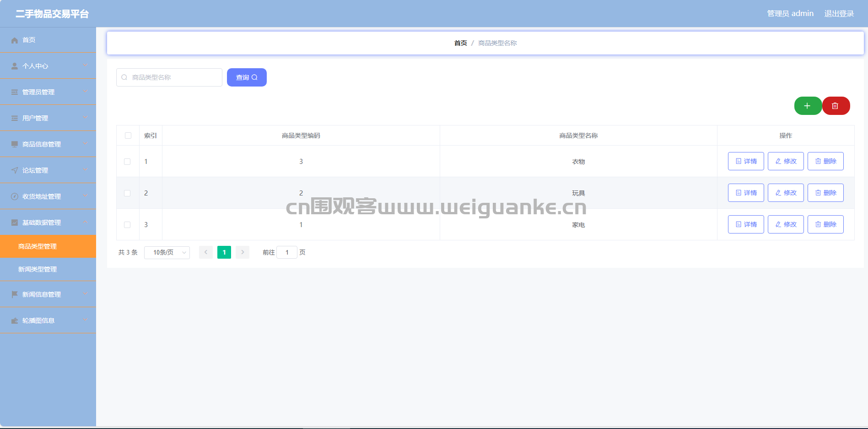
Task: Expand the 管理员管理 menu chevron
Action: 85,92
